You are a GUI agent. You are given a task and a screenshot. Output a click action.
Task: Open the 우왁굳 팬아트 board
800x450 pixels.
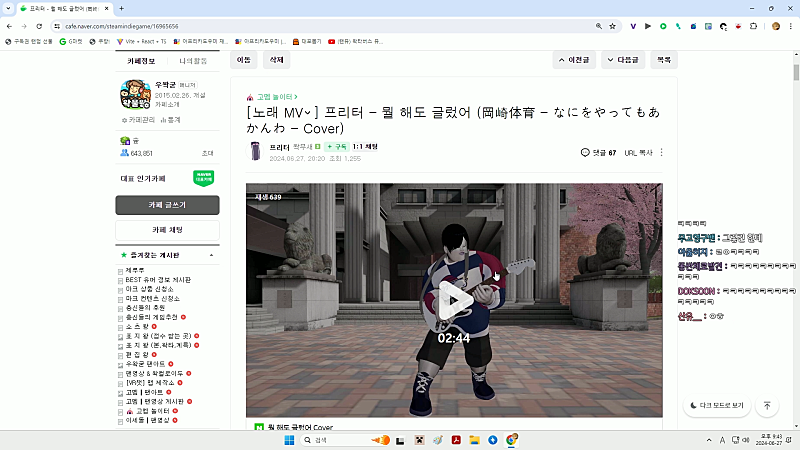point(145,364)
